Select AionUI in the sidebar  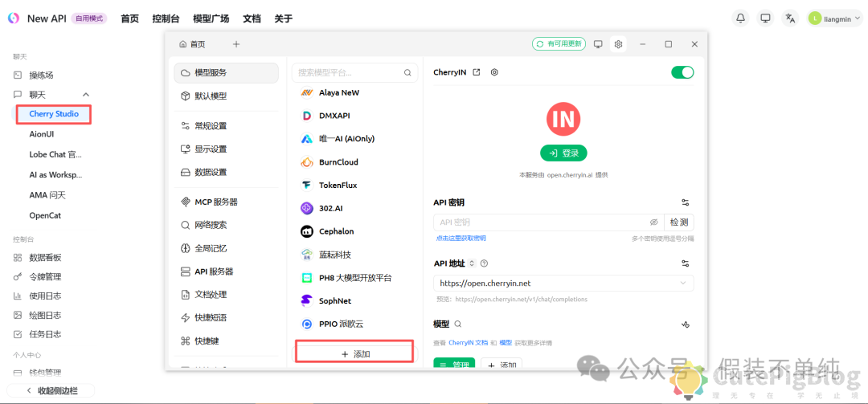click(42, 134)
